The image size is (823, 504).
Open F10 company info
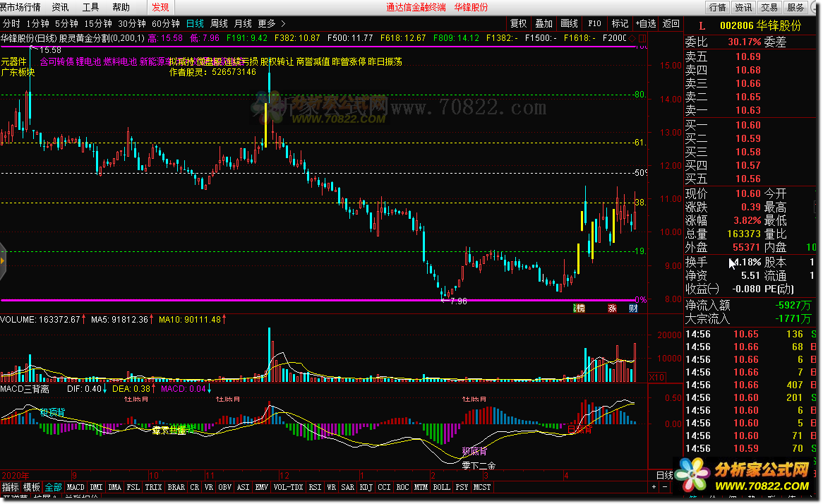pyautogui.click(x=595, y=23)
